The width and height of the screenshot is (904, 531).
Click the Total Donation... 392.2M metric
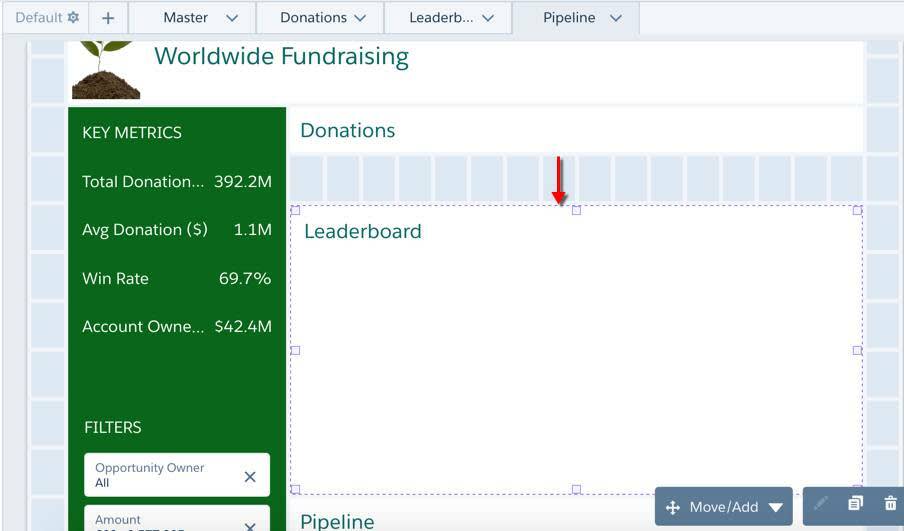177,182
